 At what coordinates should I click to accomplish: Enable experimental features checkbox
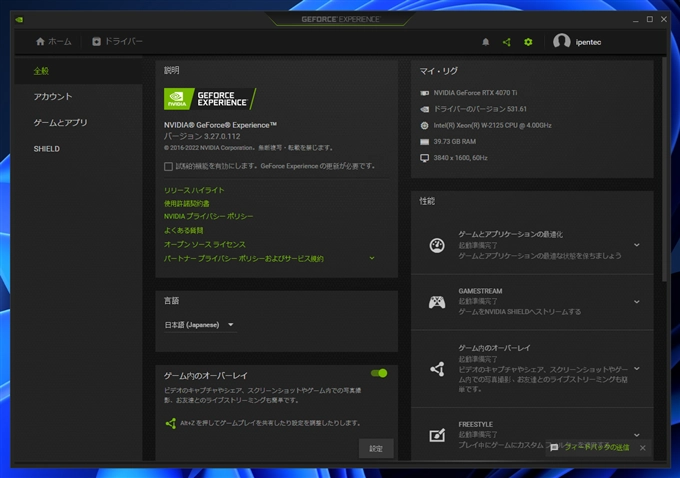(168, 167)
